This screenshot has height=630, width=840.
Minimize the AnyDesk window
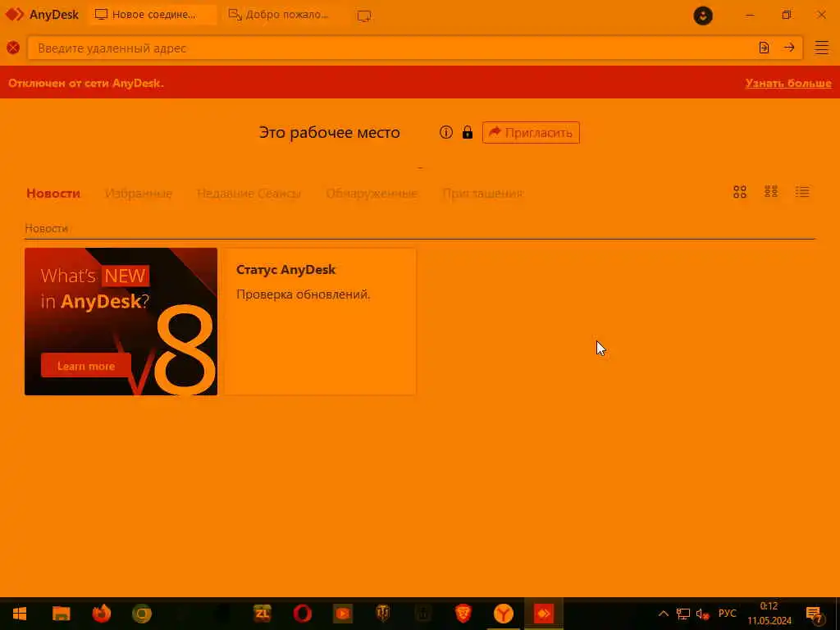point(750,15)
